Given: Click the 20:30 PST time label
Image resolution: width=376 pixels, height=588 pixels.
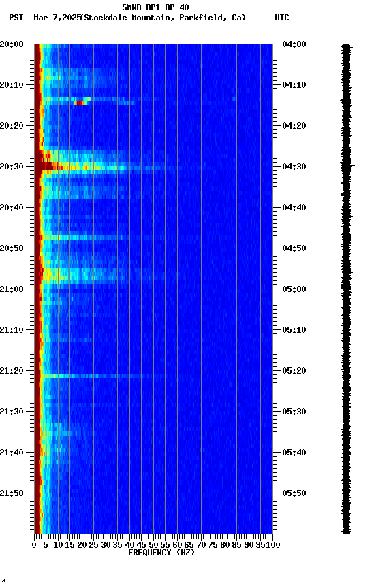Looking at the screenshot, I should 12,167.
